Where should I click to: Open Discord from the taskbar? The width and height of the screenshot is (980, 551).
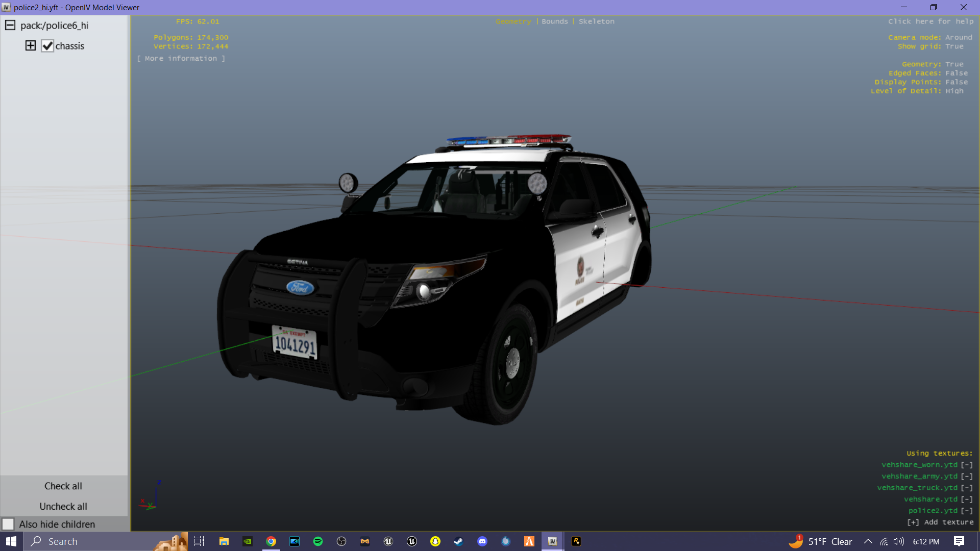[482, 541]
